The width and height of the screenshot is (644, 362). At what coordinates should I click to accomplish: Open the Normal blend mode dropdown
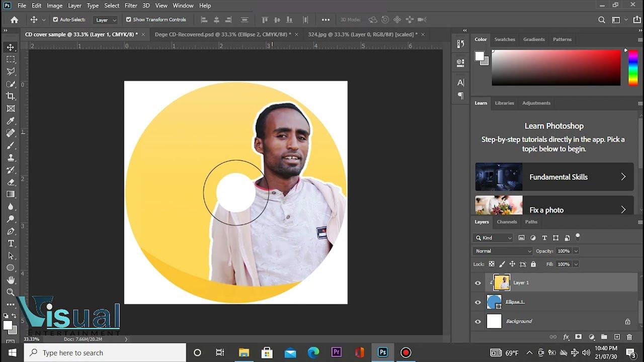[x=503, y=251]
